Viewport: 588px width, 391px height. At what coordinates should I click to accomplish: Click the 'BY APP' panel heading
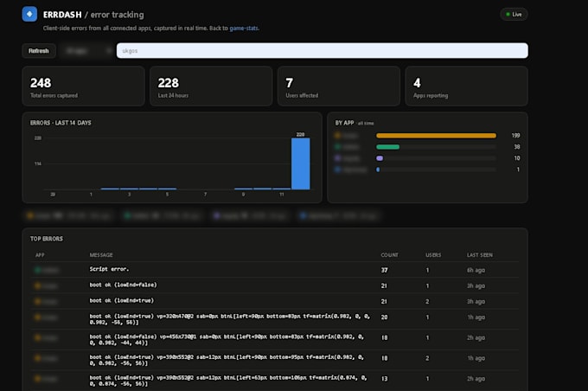point(344,123)
